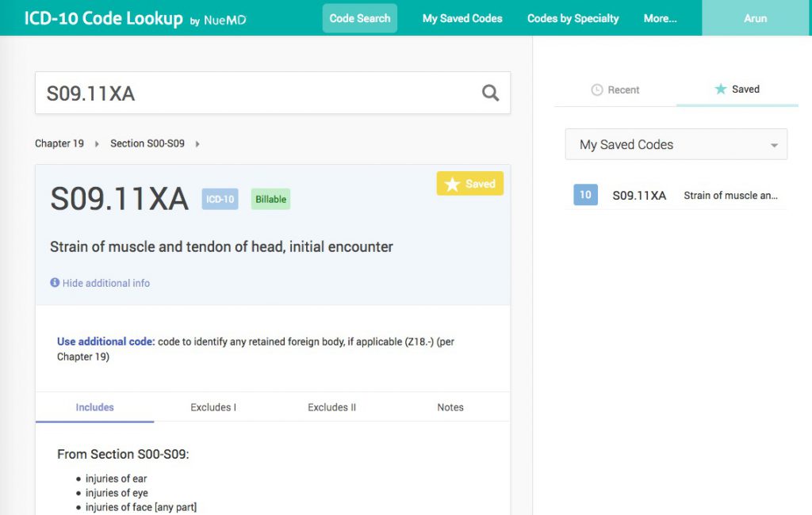812x515 pixels.
Task: Expand the Section S00-S09 breadcrumb chevron
Action: (x=197, y=143)
